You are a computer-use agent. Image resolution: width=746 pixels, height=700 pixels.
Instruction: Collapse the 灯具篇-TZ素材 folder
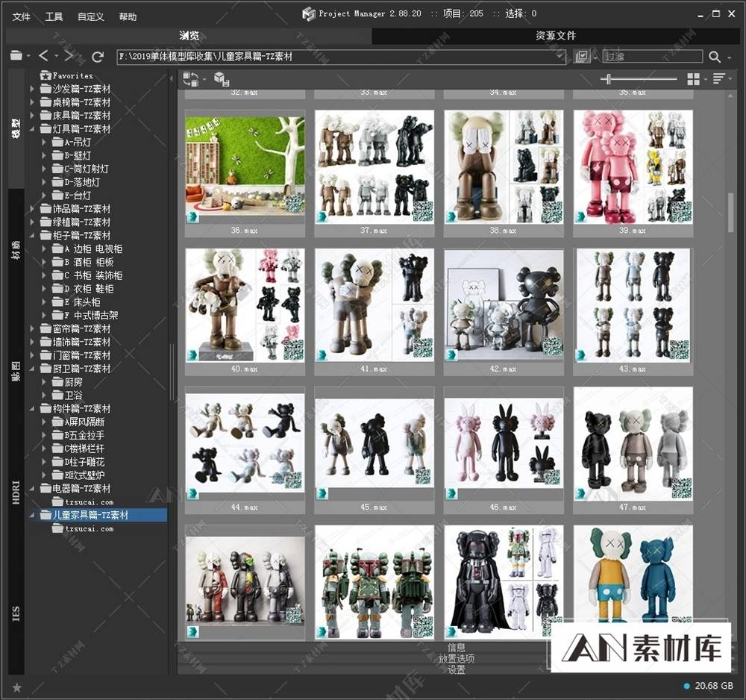[32, 128]
